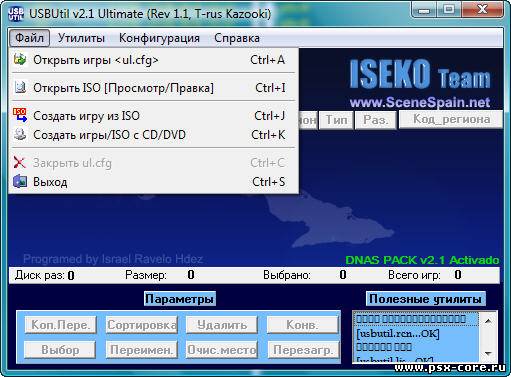Click the Очис.место button
The width and height of the screenshot is (511, 377).
click(x=222, y=350)
